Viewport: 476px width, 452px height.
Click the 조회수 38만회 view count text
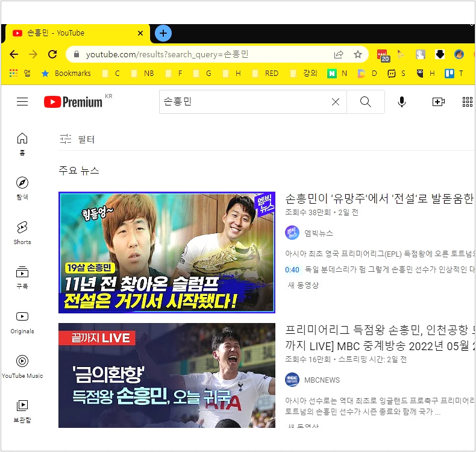(308, 212)
